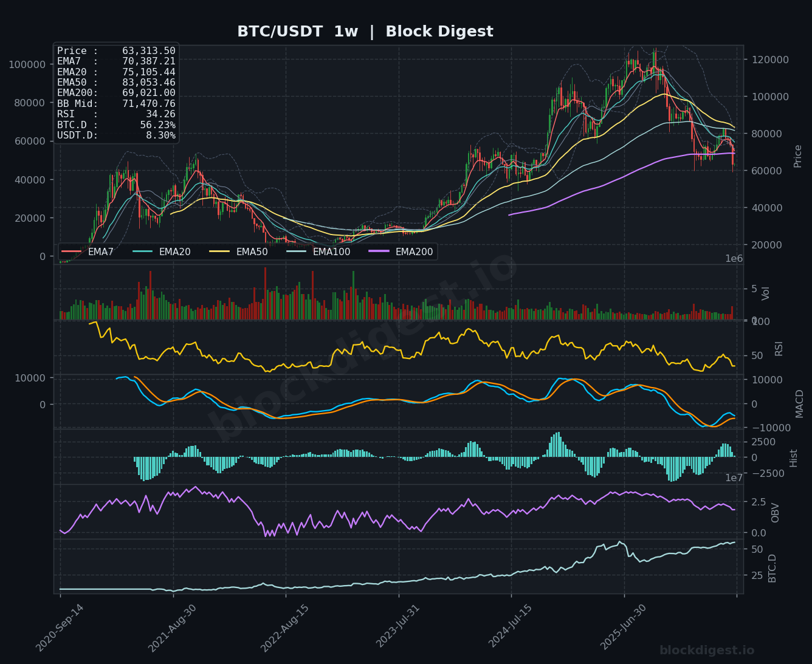
Task: Click the EMA7 red line swatch in legend
Action: point(72,252)
